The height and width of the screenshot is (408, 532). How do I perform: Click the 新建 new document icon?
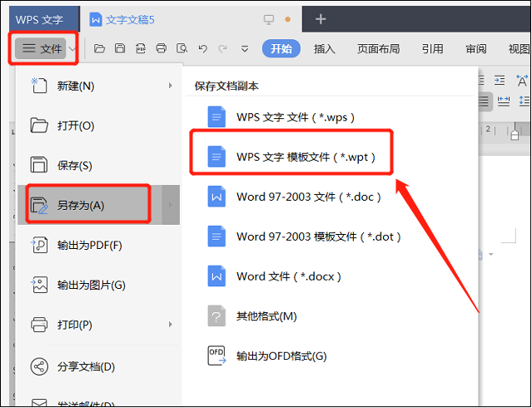38,86
